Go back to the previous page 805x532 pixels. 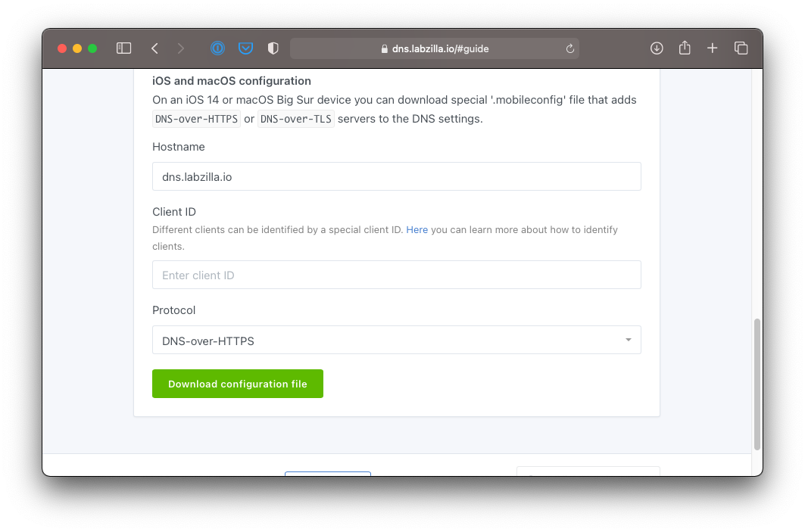(x=154, y=48)
